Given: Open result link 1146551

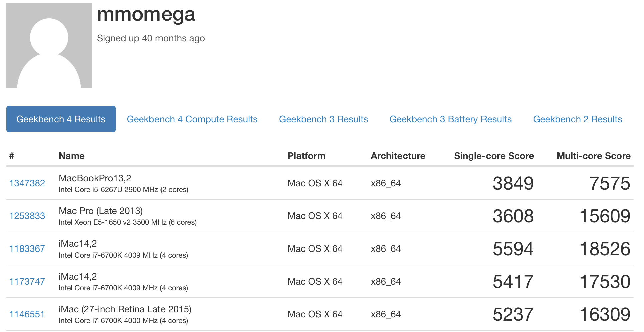Looking at the screenshot, I should [x=27, y=314].
